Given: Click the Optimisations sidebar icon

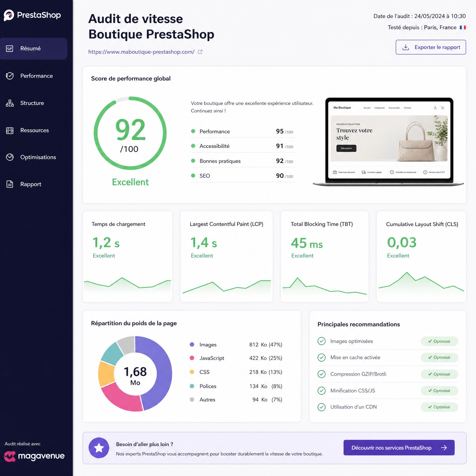Looking at the screenshot, I should pyautogui.click(x=10, y=157).
